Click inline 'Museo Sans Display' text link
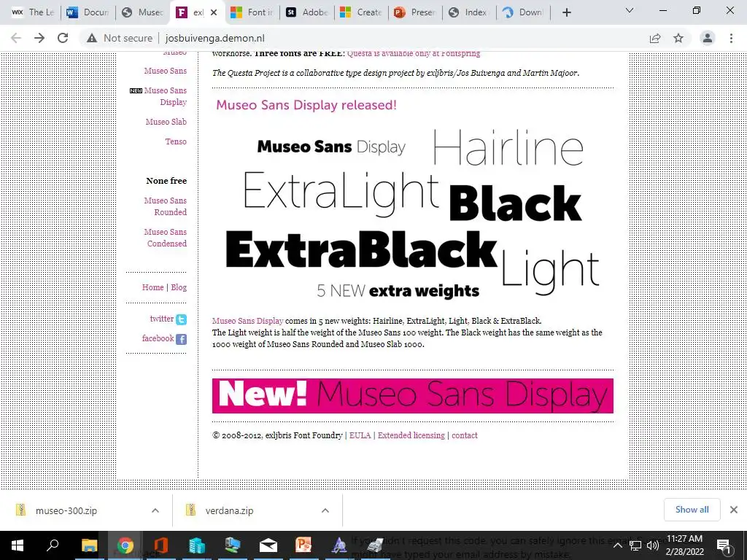 (247, 321)
